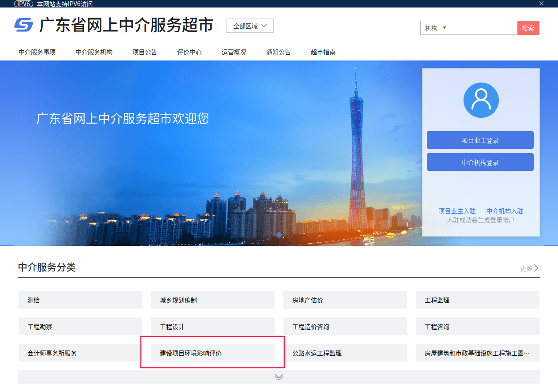Select 建设项目环境影响评价 category
Screen dimensions: 558x392
[x=213, y=353]
